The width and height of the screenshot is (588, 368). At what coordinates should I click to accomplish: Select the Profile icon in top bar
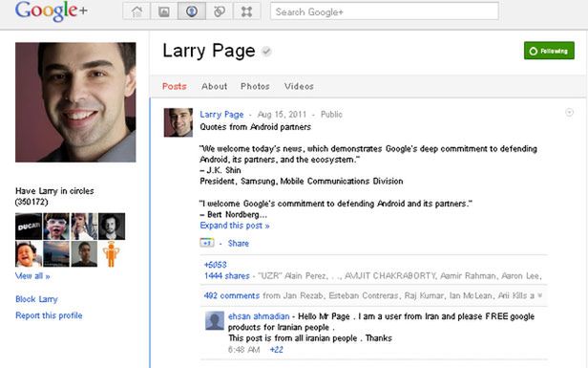pos(192,11)
